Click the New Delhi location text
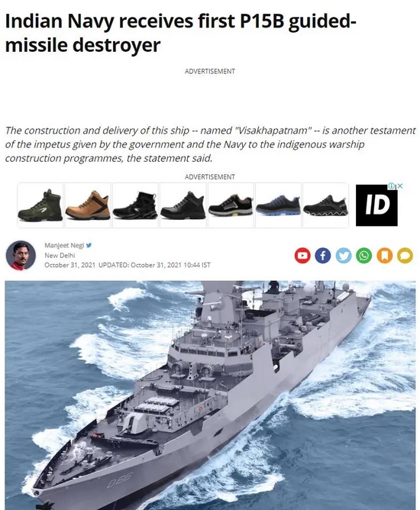 click(60, 255)
